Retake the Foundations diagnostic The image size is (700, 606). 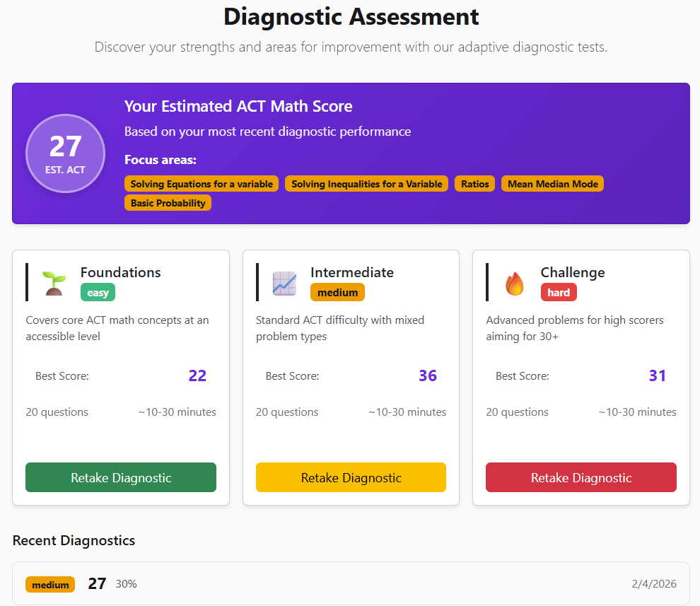[x=120, y=477]
